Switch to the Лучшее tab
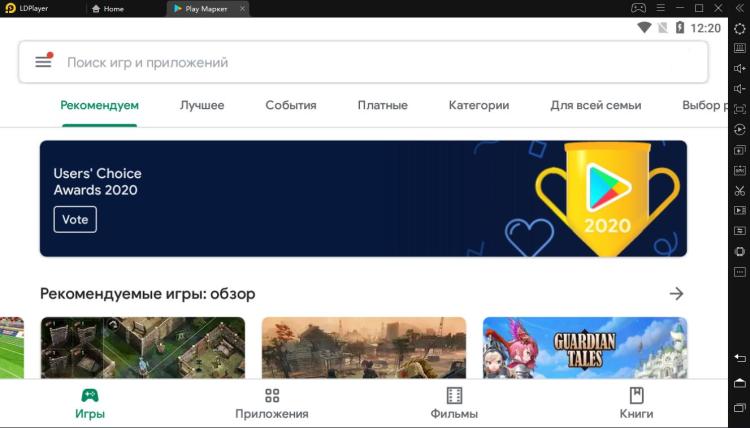This screenshot has height=428, width=750. coord(202,106)
